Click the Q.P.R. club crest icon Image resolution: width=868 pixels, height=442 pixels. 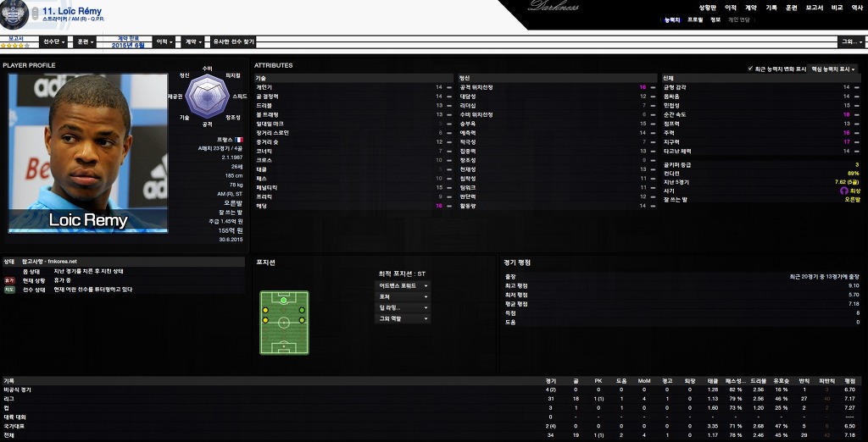coord(14,14)
